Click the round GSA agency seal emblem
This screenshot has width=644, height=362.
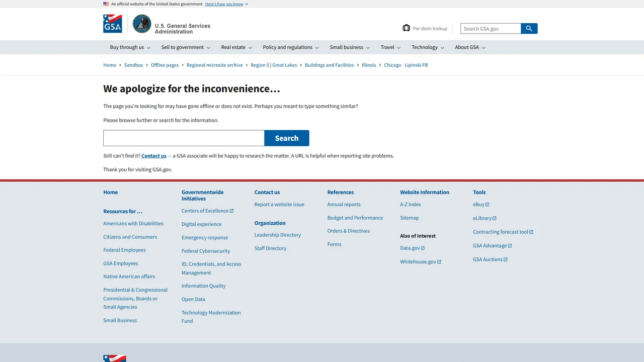click(142, 24)
